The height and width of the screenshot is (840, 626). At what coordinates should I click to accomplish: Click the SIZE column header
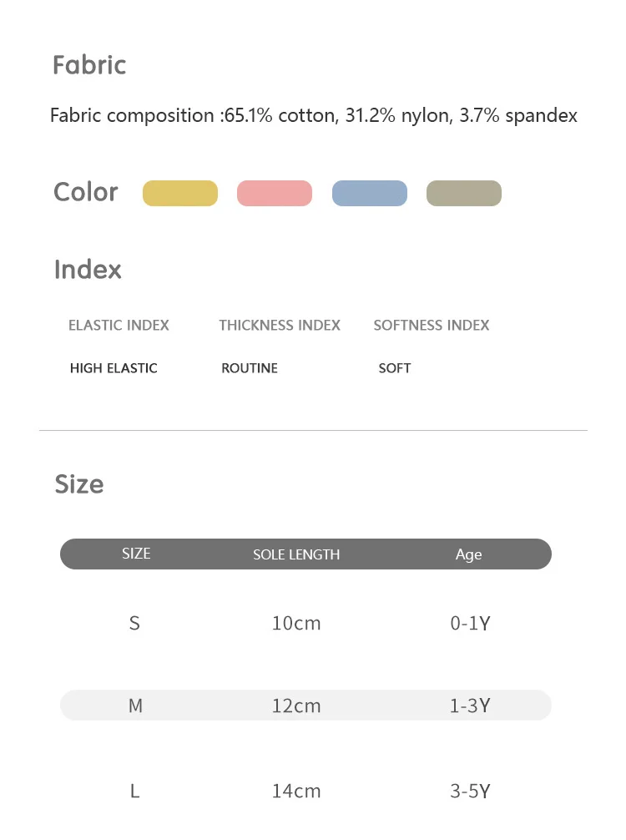(x=136, y=554)
